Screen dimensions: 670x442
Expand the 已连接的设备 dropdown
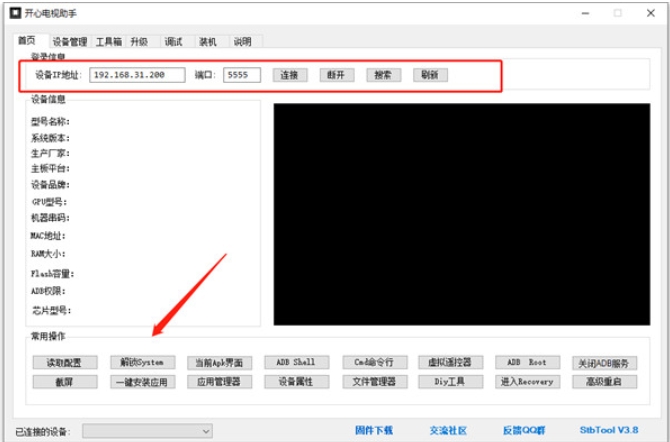click(x=147, y=430)
